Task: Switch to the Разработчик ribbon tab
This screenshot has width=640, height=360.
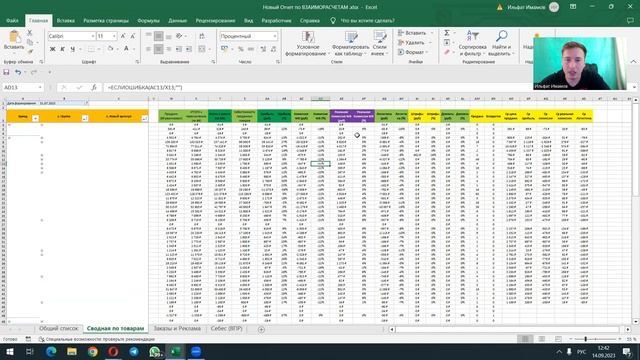Action: pos(276,20)
